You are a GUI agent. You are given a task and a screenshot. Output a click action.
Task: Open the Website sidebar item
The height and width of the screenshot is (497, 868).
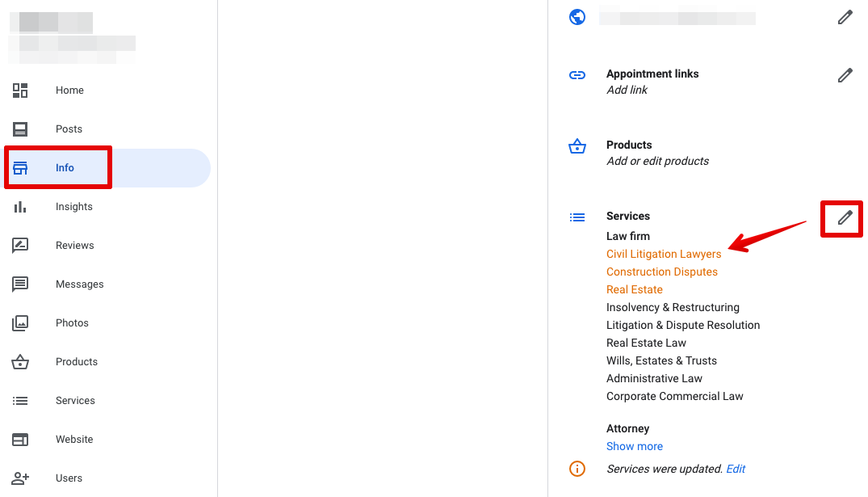click(x=74, y=440)
